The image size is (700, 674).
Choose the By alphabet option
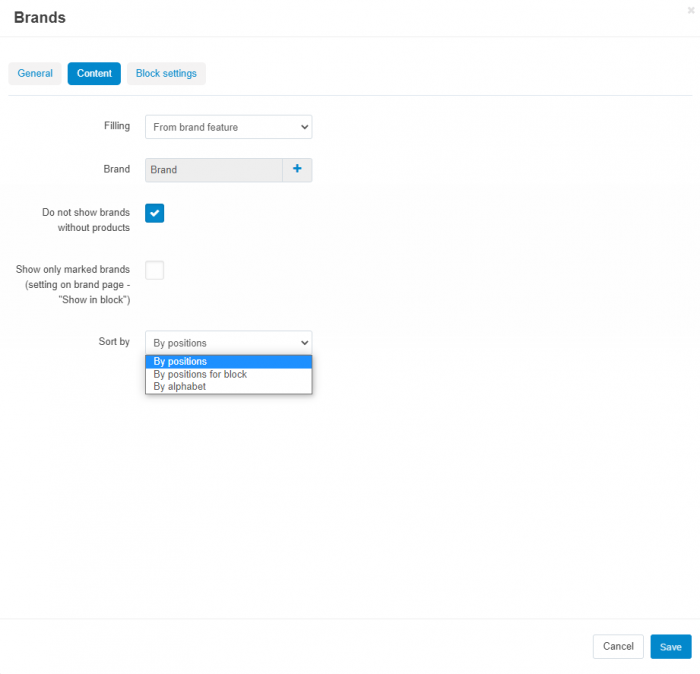point(229,387)
